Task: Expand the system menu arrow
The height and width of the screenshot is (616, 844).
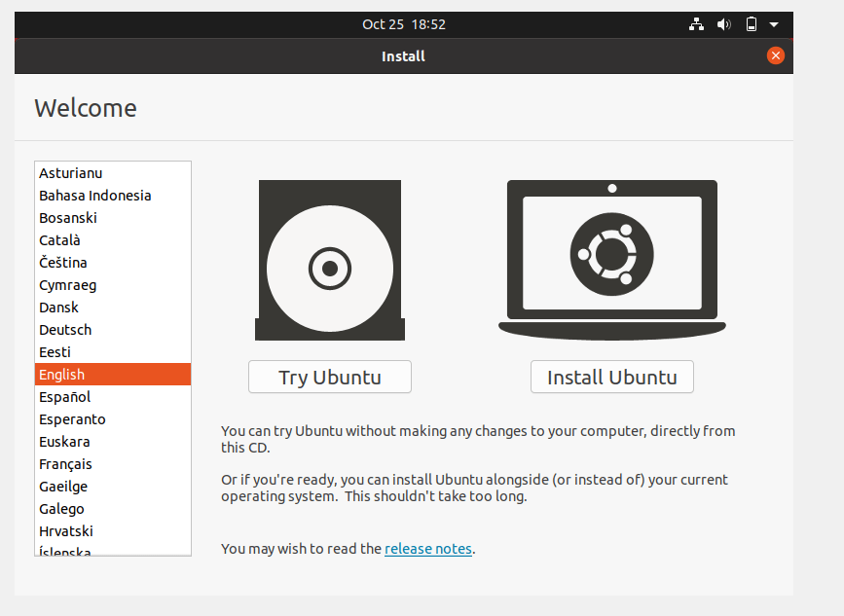Action: [774, 24]
